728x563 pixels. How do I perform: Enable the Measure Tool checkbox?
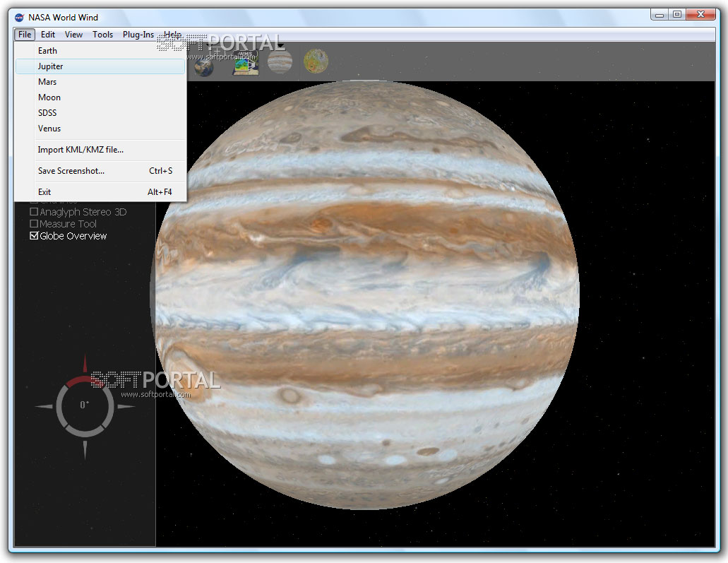34,224
